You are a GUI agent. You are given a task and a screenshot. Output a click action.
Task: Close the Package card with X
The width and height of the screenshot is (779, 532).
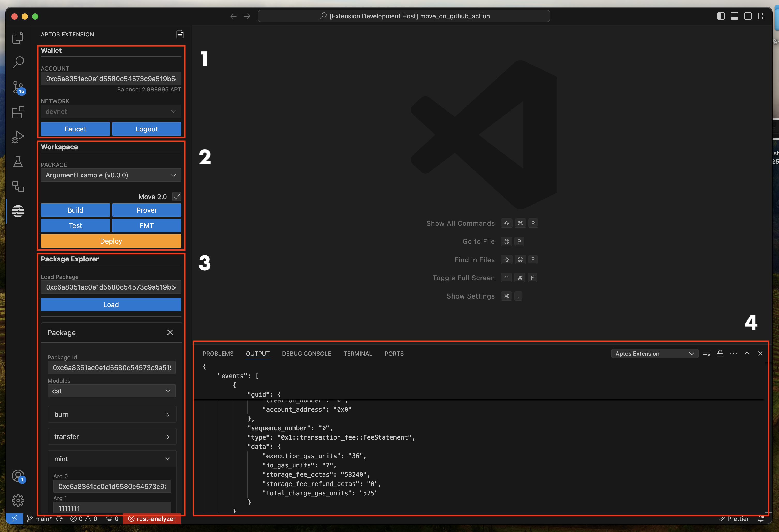(x=170, y=332)
